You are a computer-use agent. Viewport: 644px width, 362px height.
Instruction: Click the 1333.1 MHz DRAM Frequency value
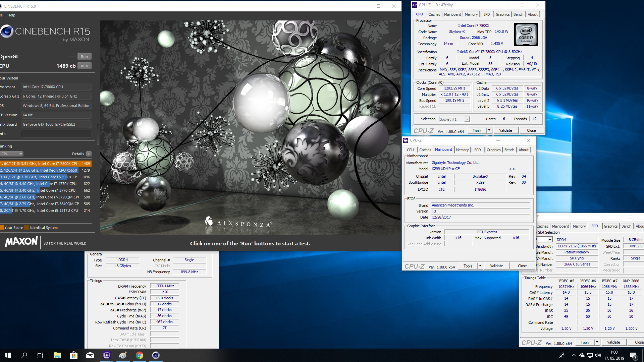point(164,286)
